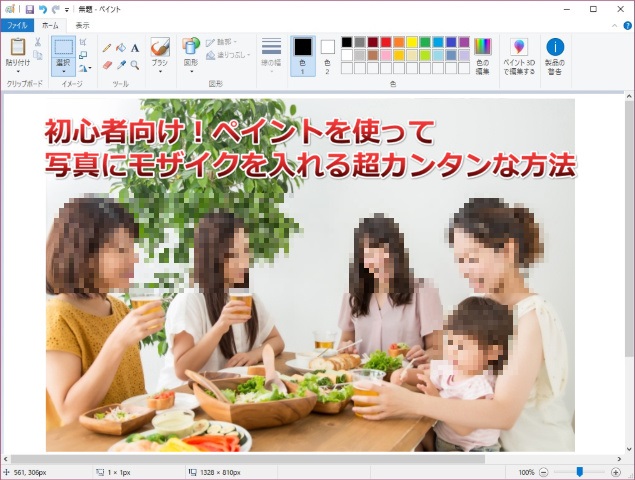Click the Crop icon
635x480 pixels.
pos(83,42)
